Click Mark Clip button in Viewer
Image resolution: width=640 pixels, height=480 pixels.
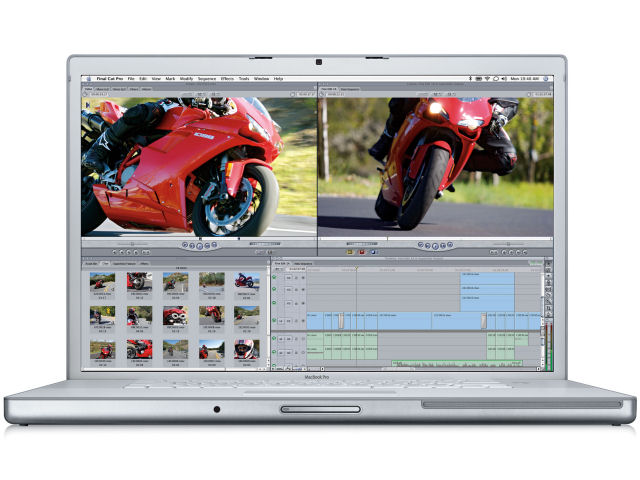click(122, 252)
